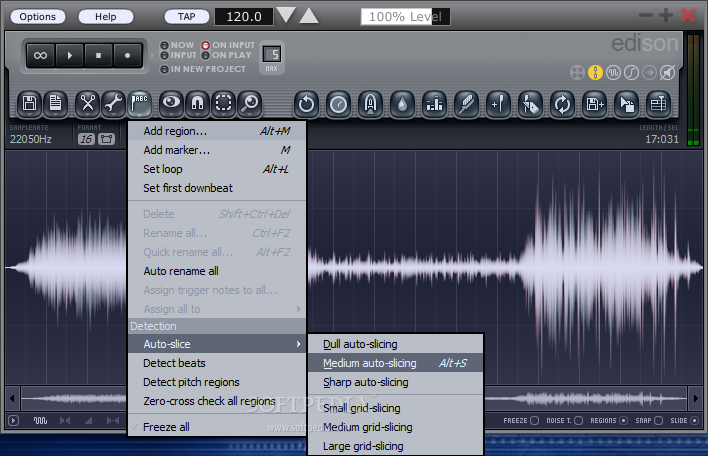
Task: Stop playback with the stop button
Action: [x=98, y=56]
